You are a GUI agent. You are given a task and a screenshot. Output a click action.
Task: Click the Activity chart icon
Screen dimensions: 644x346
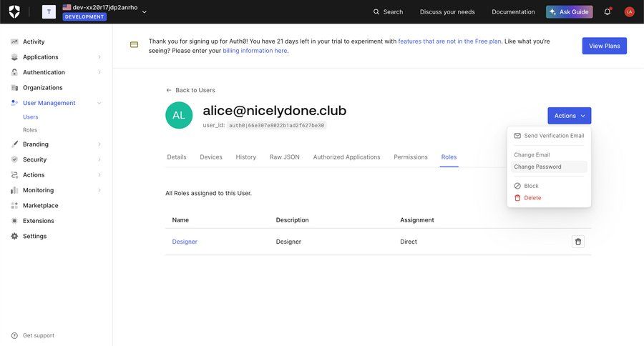tap(14, 41)
